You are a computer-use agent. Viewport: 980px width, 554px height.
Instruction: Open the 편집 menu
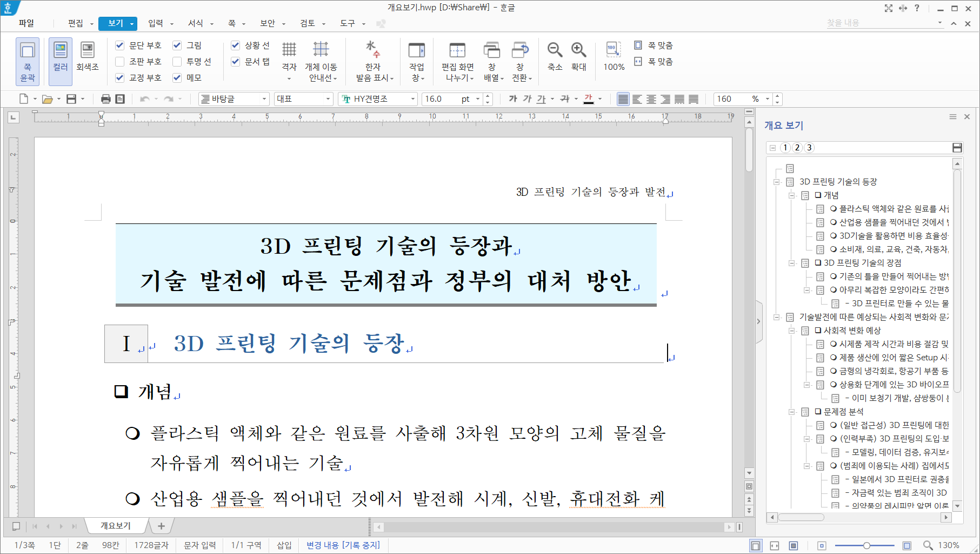click(76, 23)
